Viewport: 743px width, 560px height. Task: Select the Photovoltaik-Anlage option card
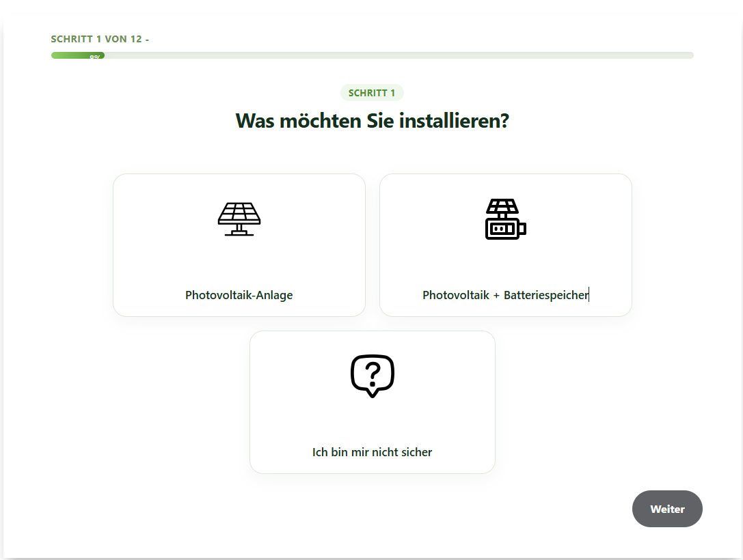pyautogui.click(x=239, y=244)
